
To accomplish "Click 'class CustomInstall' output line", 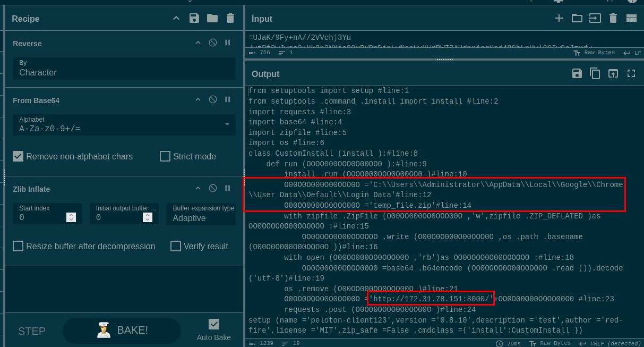I will point(333,154).
